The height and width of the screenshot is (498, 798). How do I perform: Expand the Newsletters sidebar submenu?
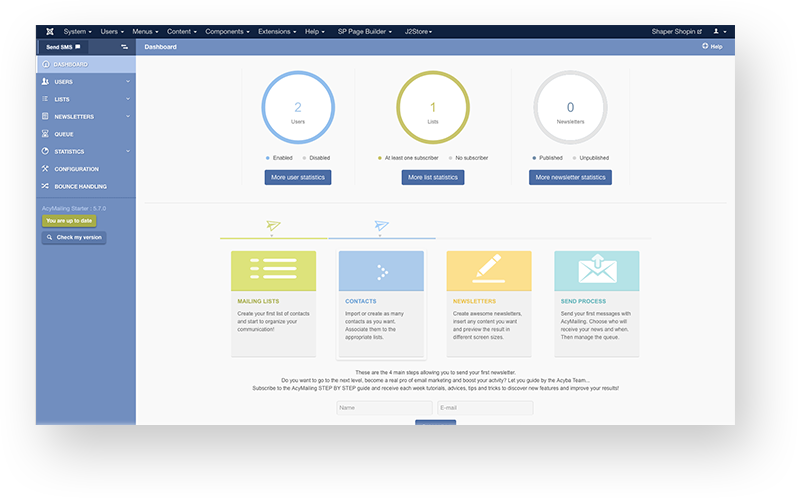[x=128, y=117]
